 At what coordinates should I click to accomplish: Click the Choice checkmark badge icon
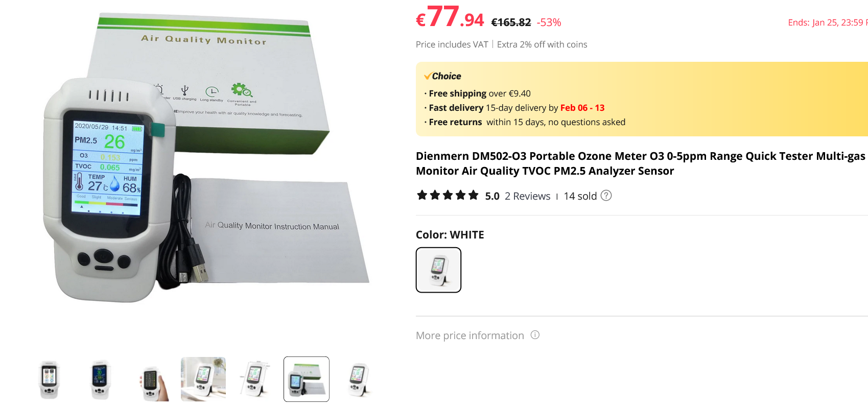coord(428,76)
